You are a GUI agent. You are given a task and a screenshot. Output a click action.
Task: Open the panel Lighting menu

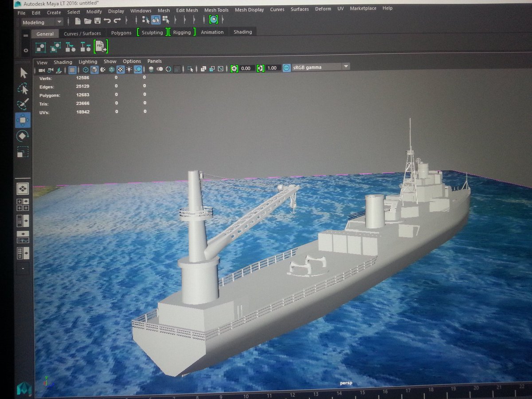click(x=88, y=62)
